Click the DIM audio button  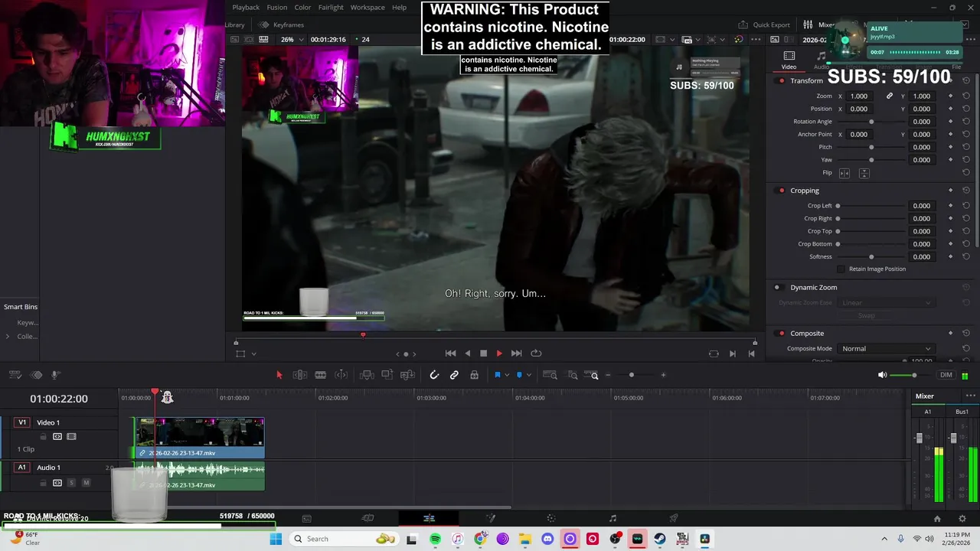click(946, 375)
